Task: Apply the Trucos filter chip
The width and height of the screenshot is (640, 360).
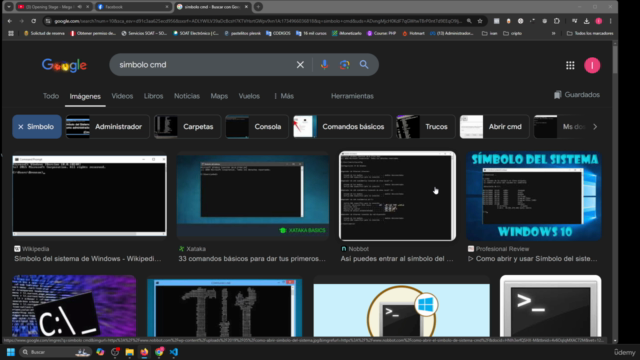Action: 426,127
